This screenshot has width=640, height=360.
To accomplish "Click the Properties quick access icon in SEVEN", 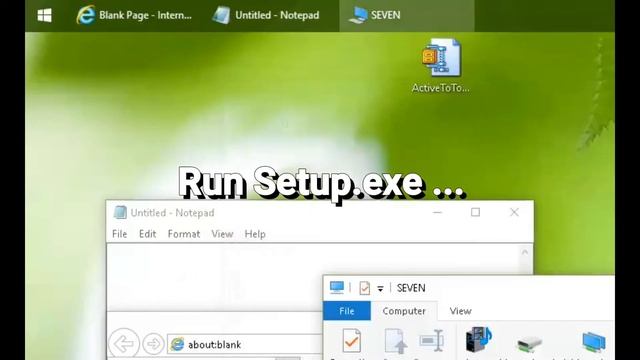I will click(x=364, y=288).
